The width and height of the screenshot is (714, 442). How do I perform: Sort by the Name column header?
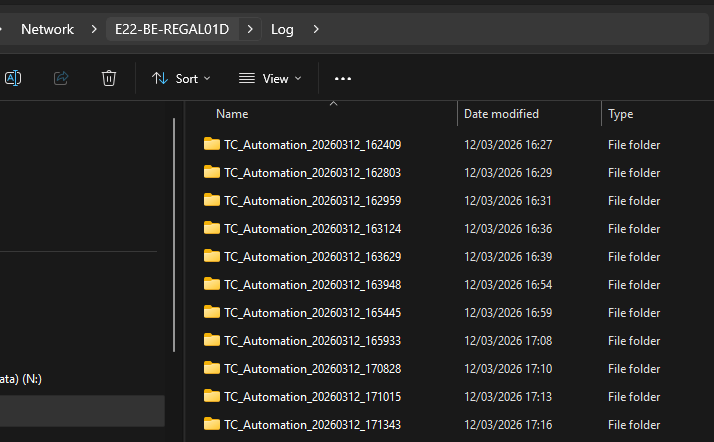pyautogui.click(x=232, y=114)
